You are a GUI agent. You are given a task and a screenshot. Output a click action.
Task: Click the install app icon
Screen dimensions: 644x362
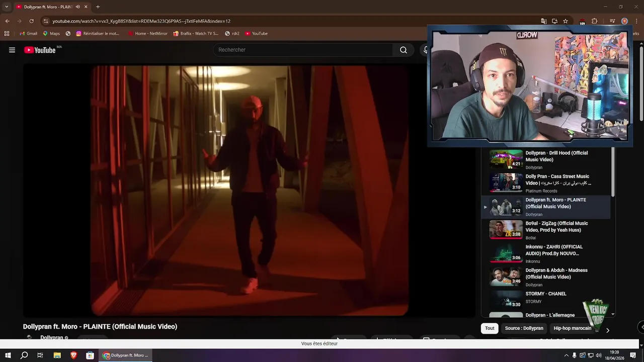tap(554, 21)
